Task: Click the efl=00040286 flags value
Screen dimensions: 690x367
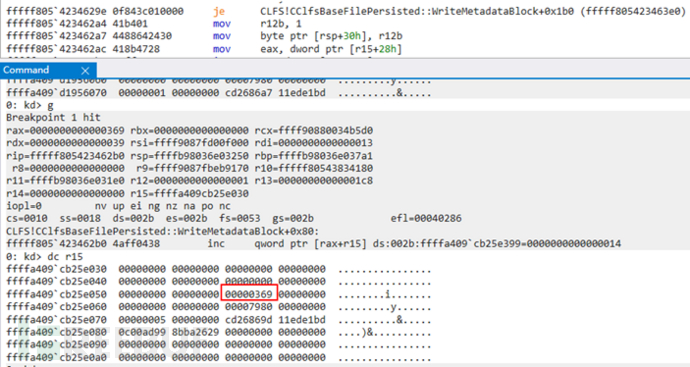Action: [x=426, y=218]
